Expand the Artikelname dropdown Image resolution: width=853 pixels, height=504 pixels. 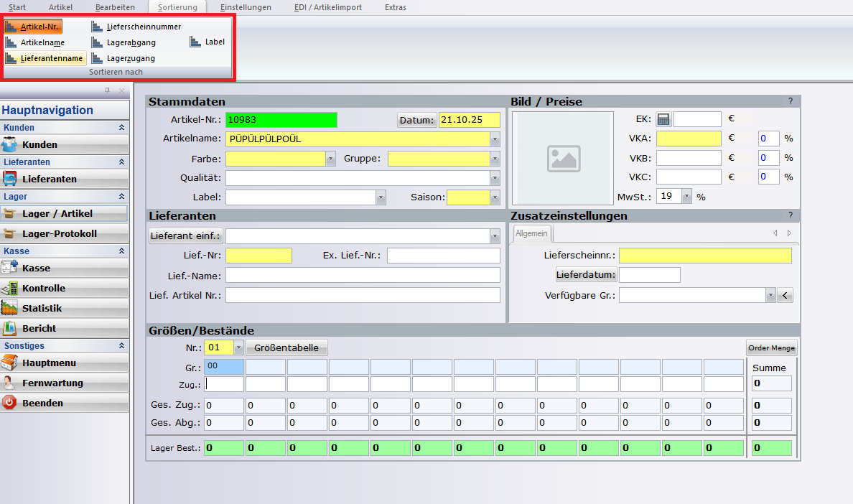(495, 139)
